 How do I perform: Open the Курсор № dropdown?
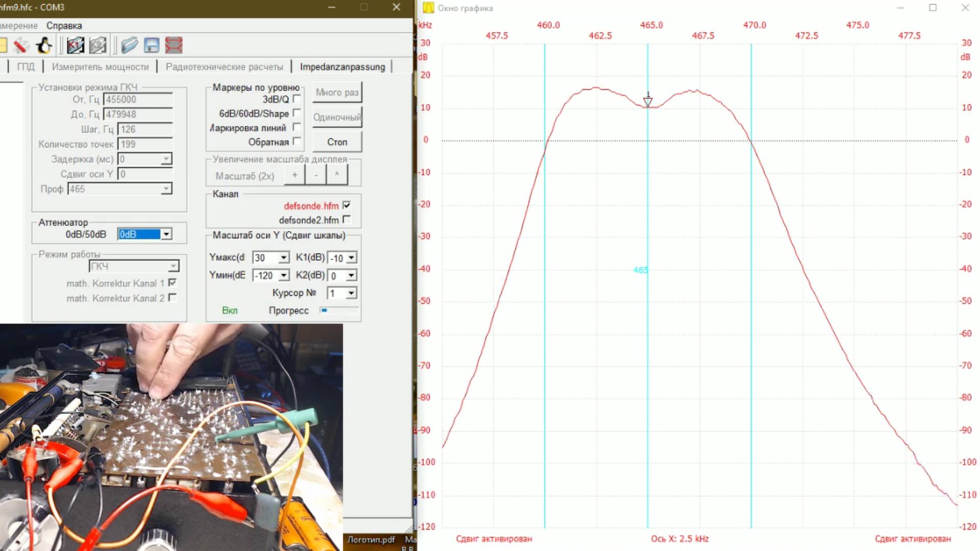351,293
